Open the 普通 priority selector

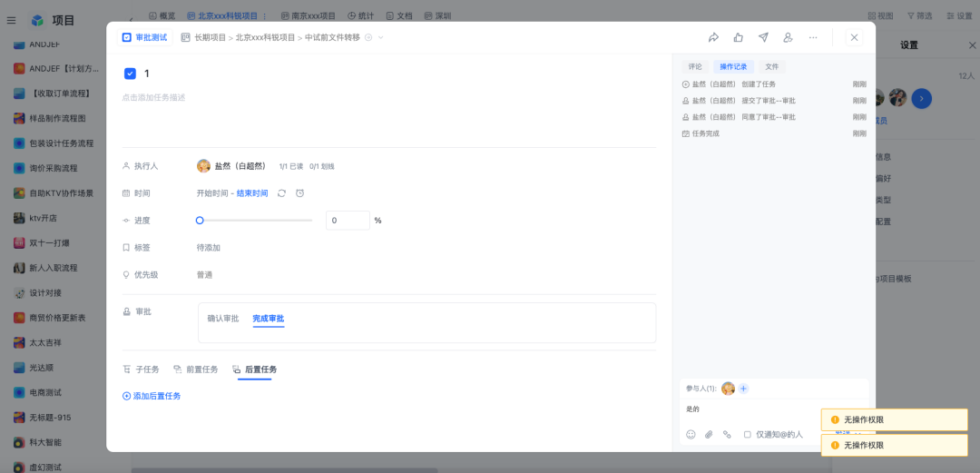pyautogui.click(x=204, y=275)
